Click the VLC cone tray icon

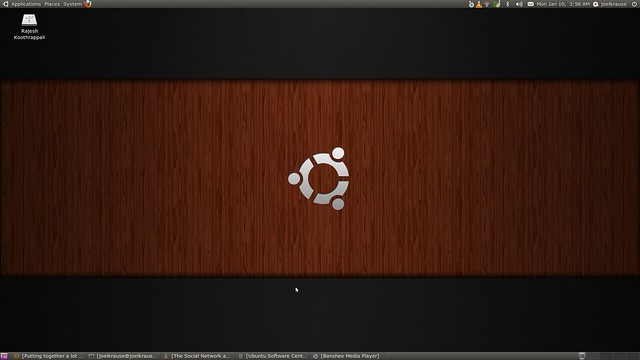(479, 4)
